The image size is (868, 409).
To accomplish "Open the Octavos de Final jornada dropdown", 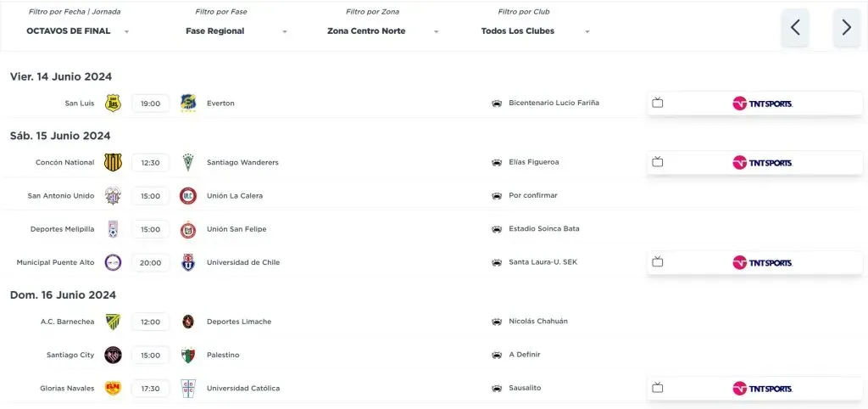I will click(x=78, y=31).
